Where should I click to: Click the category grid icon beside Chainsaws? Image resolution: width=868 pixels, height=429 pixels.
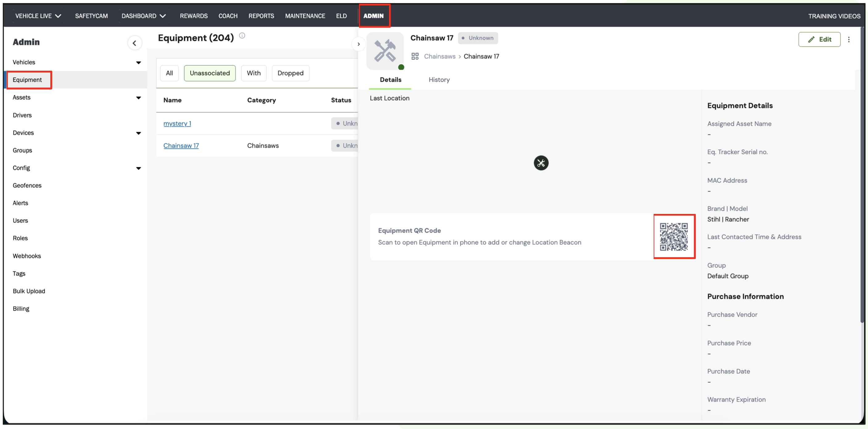click(x=415, y=56)
